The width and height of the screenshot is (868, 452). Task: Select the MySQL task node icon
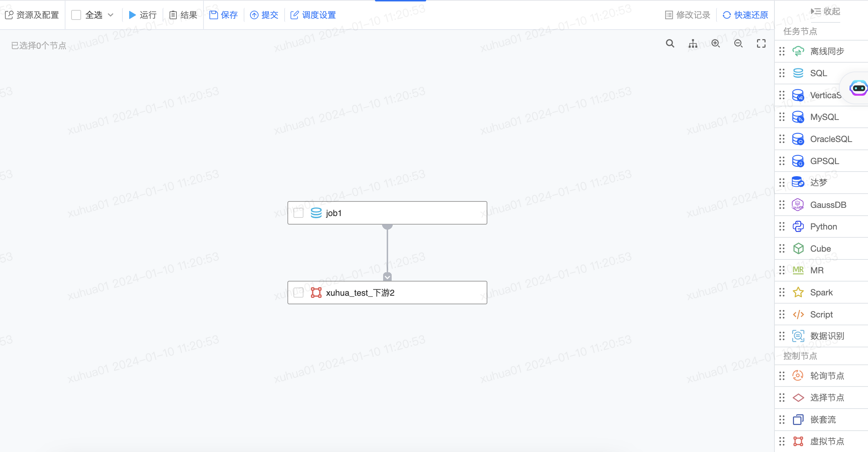[799, 117]
